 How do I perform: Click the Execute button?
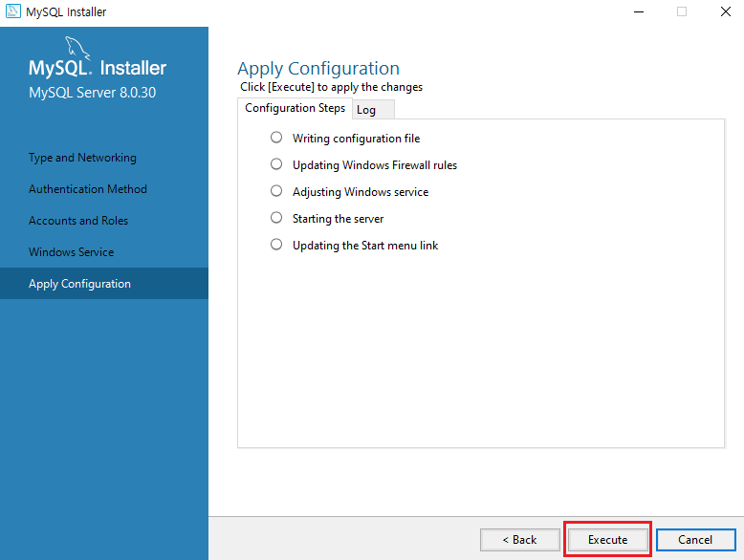point(607,540)
